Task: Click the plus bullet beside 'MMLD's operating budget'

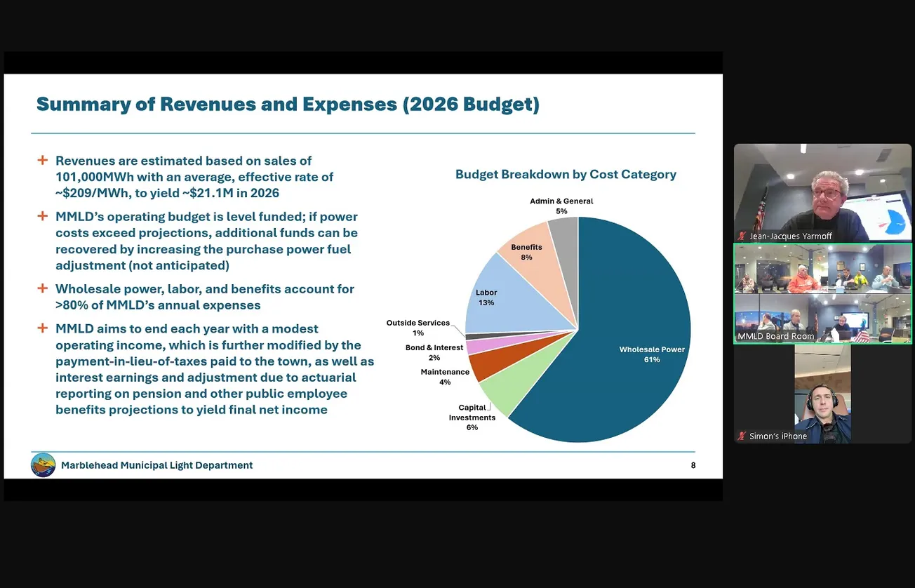Action: point(43,216)
